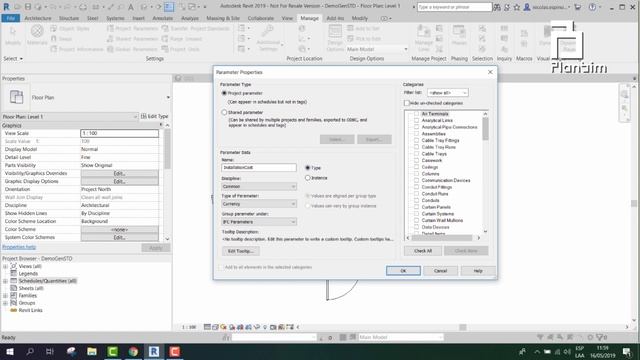640x360 pixels.
Task: Click the Windows search taskbar icon
Action: [30, 351]
